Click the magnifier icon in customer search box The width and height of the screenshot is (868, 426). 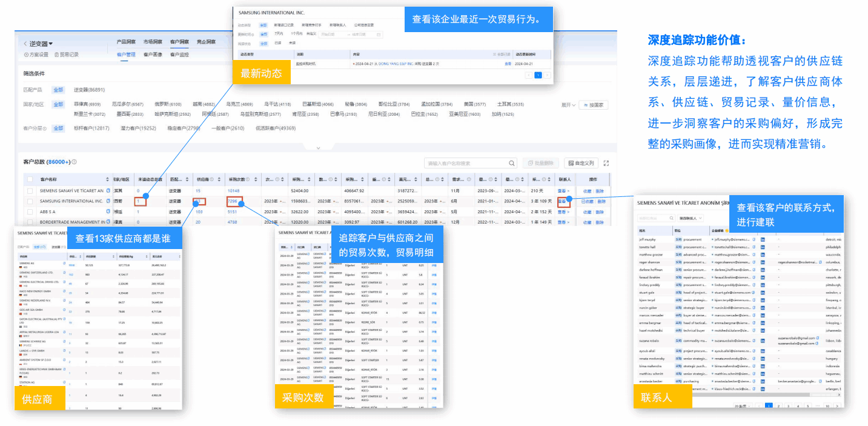pos(511,163)
